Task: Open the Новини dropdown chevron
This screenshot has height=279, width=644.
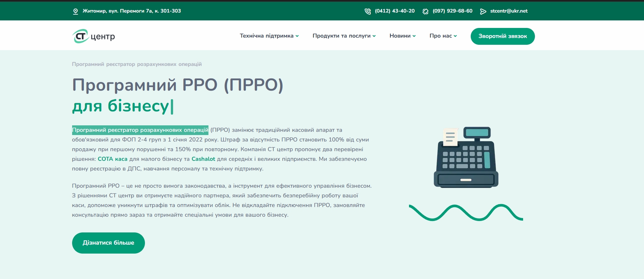Action: 414,36
